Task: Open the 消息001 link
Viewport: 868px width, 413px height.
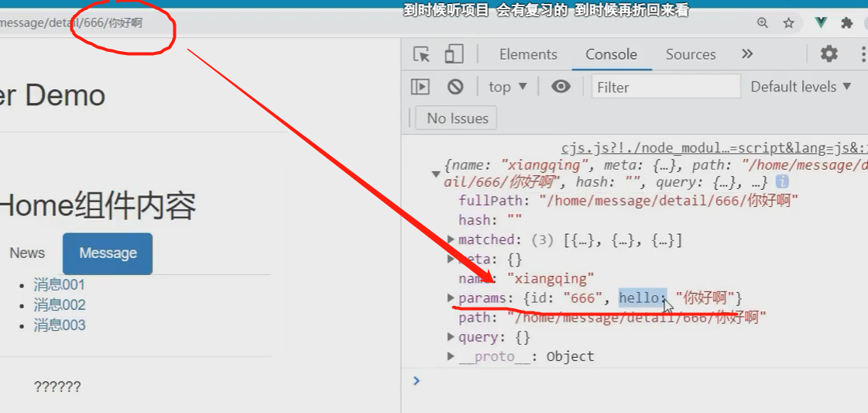Action: [59, 285]
